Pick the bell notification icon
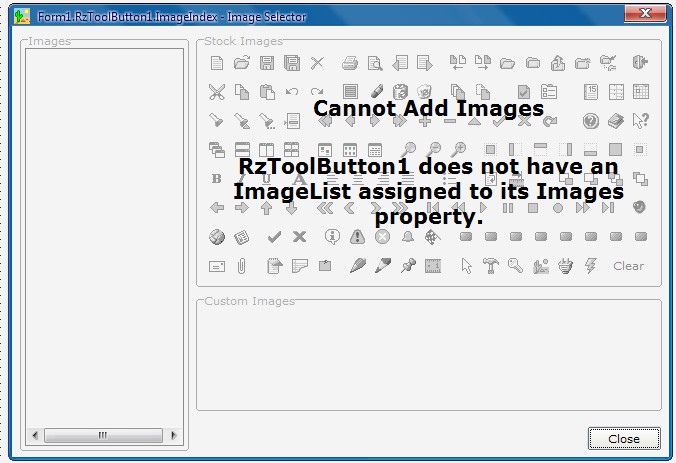676x463 pixels. click(x=407, y=237)
